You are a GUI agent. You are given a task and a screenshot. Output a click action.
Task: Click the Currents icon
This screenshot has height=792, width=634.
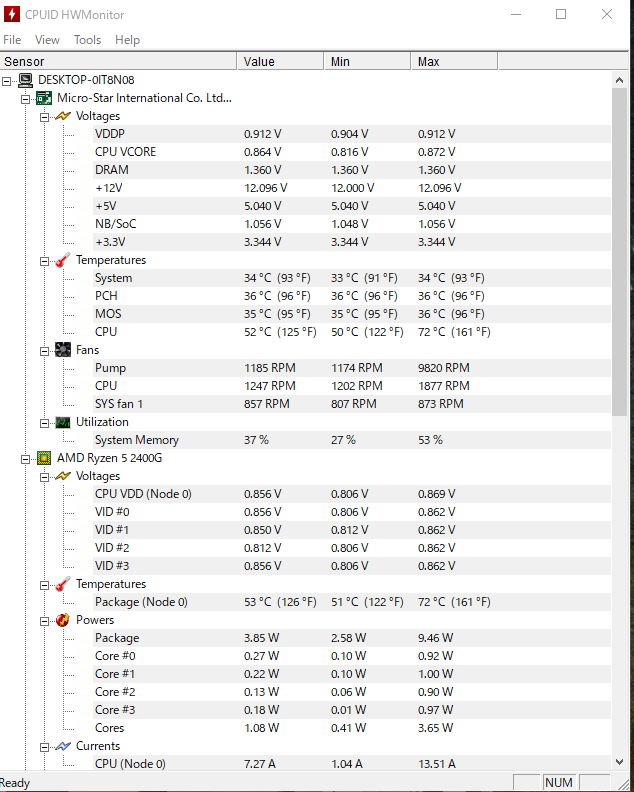point(63,746)
